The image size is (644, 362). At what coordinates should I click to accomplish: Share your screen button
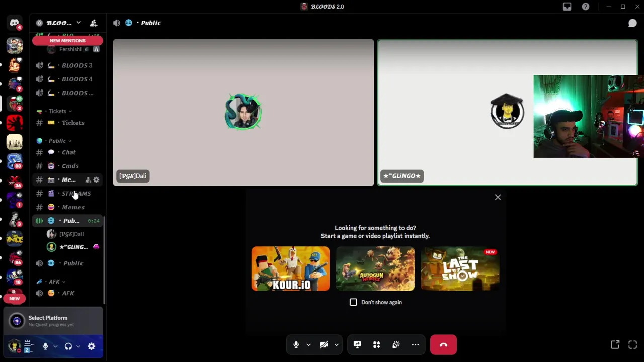click(x=357, y=345)
